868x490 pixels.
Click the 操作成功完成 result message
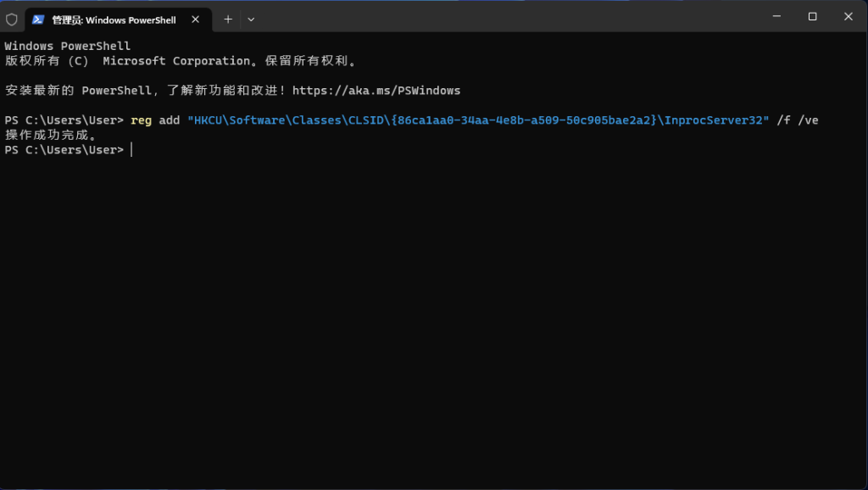[x=51, y=135]
